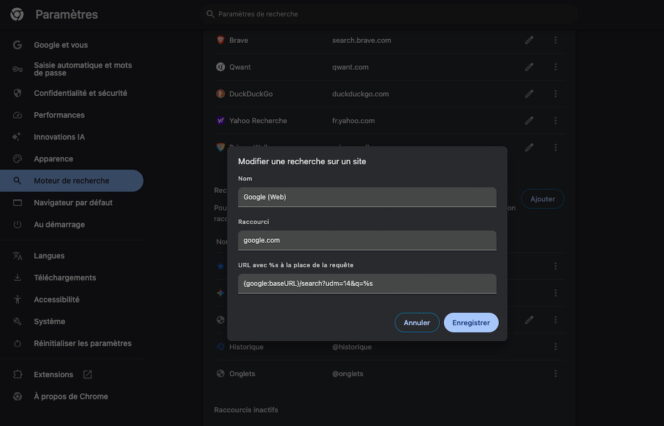Screen dimensions: 664x426
Task: Edit the Qwant search engine with pencil icon
Action: tap(529, 67)
